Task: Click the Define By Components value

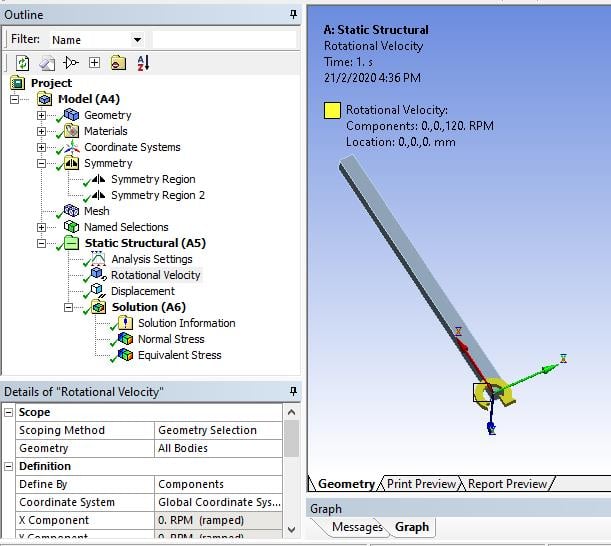Action: point(218,484)
